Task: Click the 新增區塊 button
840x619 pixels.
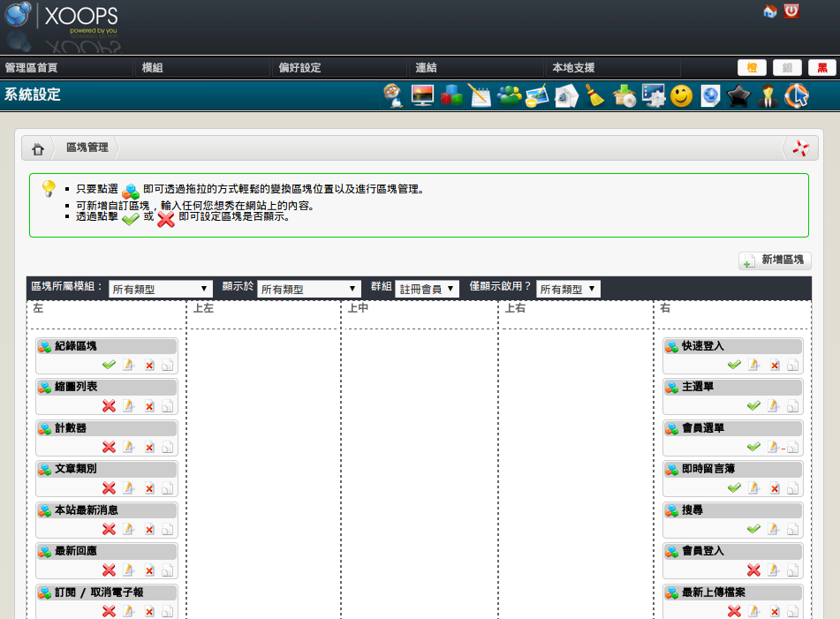Action: [x=775, y=260]
